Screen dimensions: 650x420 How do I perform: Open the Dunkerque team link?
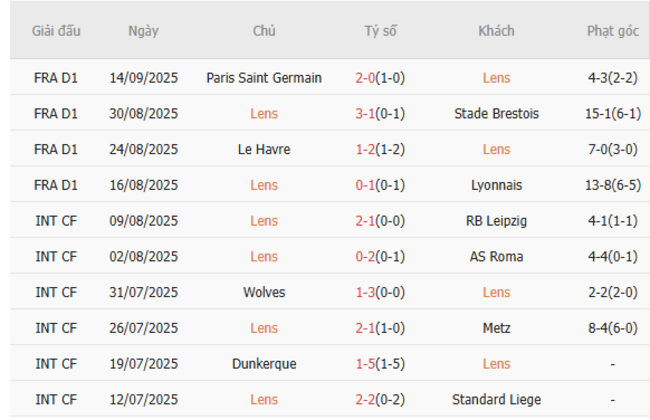coord(264,364)
